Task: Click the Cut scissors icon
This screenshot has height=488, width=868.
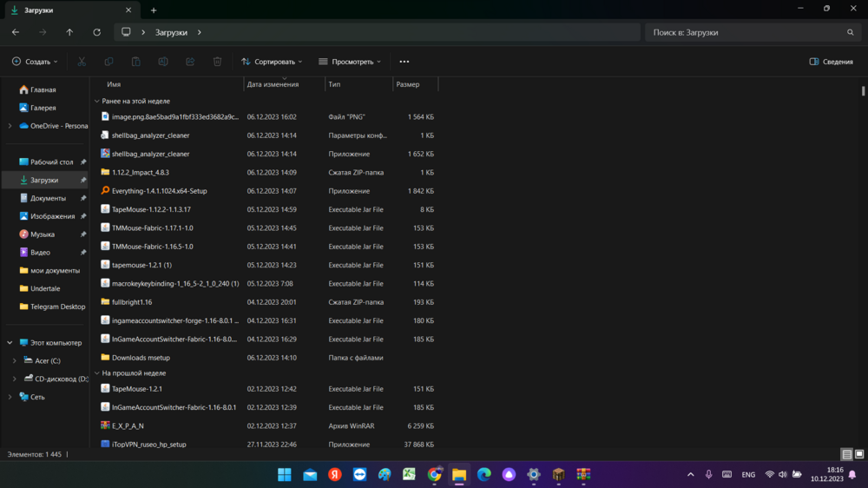Action: 82,62
